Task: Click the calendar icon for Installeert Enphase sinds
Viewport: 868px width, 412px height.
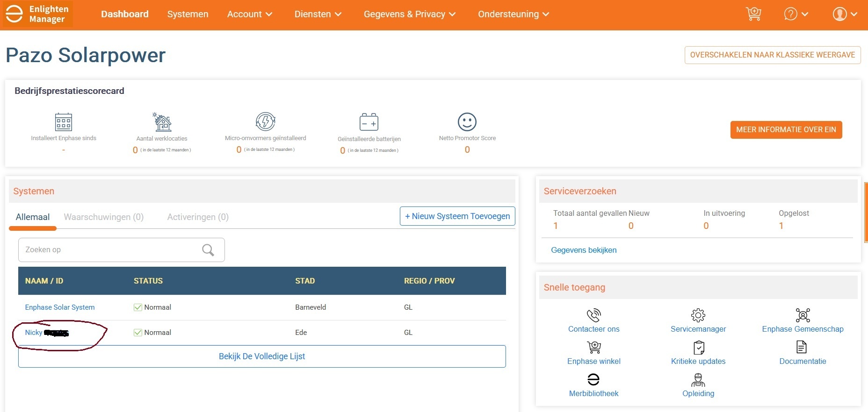Action: (x=64, y=122)
